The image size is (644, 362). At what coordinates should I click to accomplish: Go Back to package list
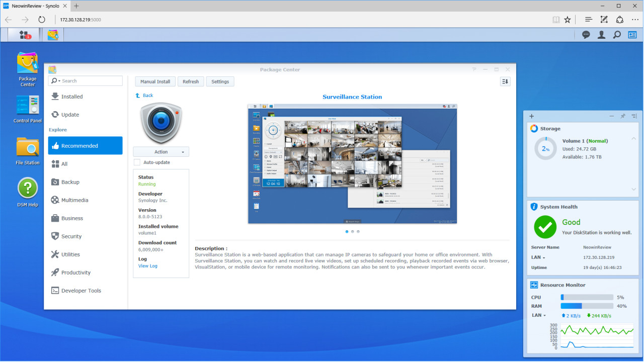click(x=144, y=96)
